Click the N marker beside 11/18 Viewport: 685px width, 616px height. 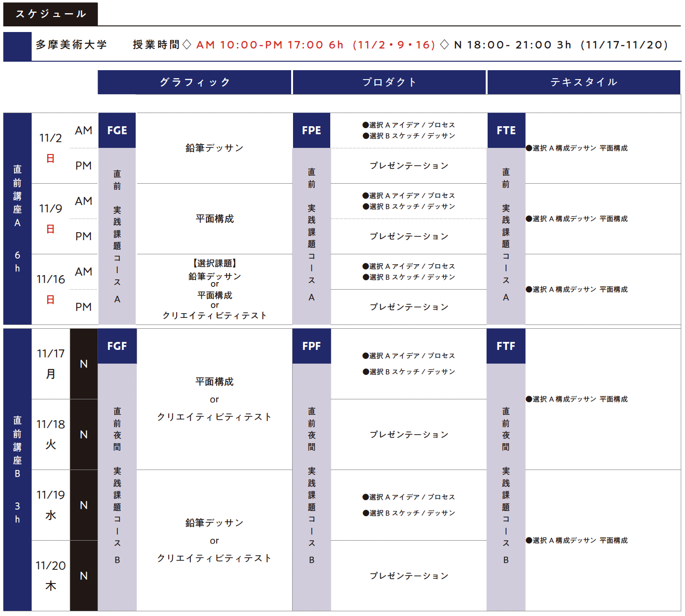click(x=84, y=435)
